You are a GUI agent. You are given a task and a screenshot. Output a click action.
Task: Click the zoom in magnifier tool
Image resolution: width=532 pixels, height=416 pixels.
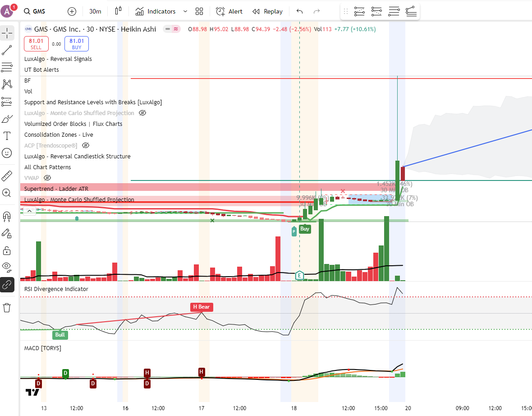[7, 193]
